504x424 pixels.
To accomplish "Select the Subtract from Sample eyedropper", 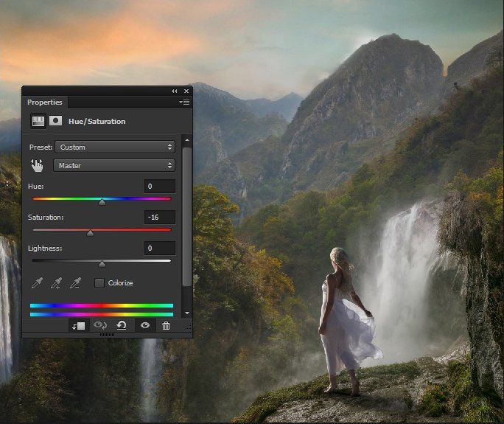I will click(x=74, y=283).
